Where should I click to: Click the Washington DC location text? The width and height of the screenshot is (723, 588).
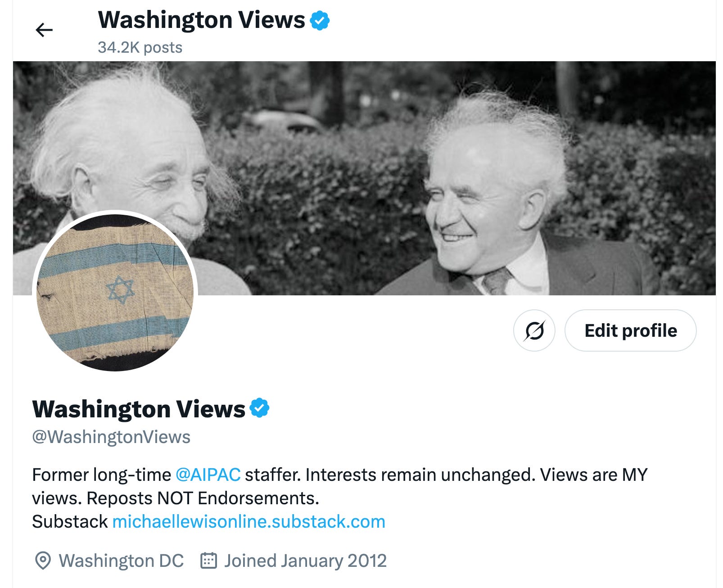pyautogui.click(x=121, y=561)
